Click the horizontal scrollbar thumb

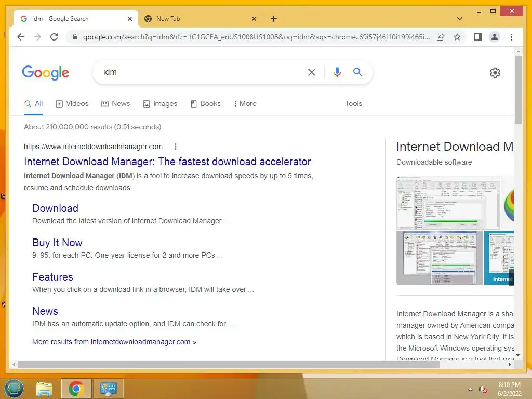tap(229, 365)
